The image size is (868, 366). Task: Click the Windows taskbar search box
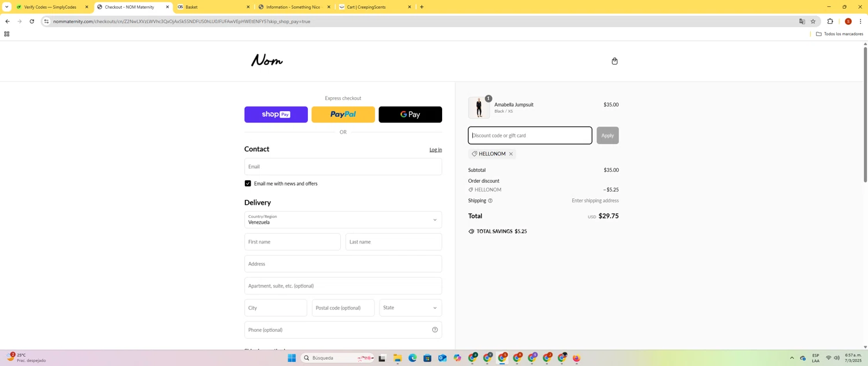(337, 358)
